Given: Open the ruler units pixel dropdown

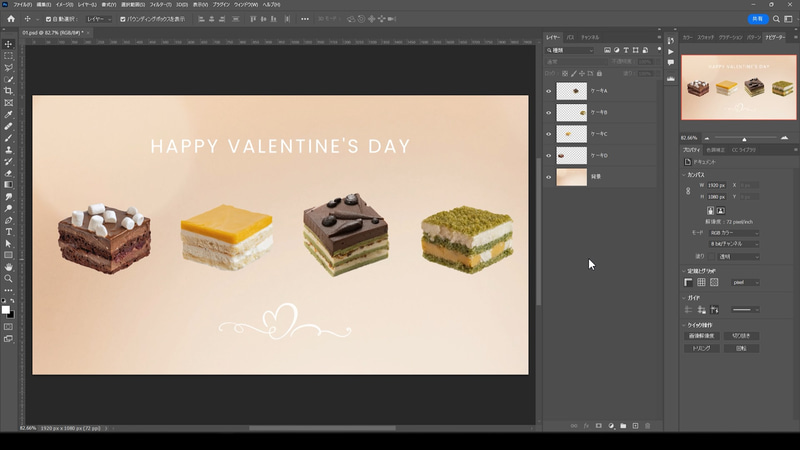Looking at the screenshot, I should pyautogui.click(x=743, y=282).
